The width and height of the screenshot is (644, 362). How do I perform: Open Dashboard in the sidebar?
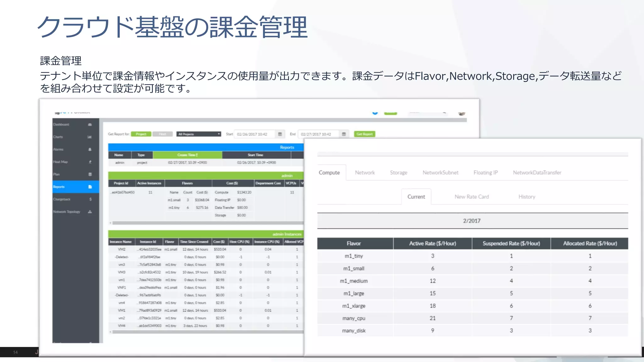75,124
